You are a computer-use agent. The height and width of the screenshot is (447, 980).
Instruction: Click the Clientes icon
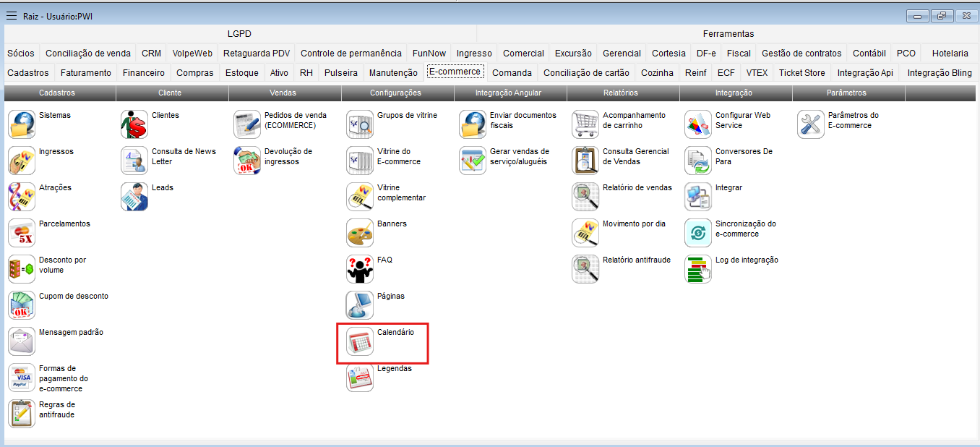coord(134,124)
